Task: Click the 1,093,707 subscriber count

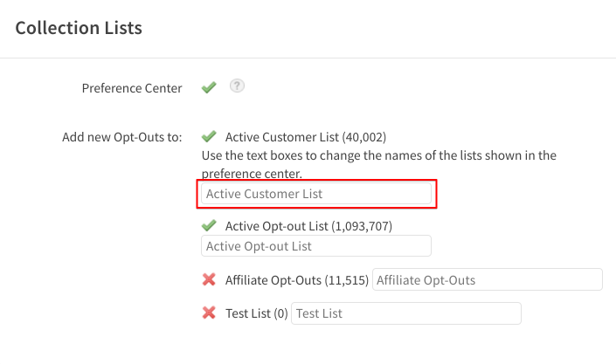Action: [x=362, y=226]
